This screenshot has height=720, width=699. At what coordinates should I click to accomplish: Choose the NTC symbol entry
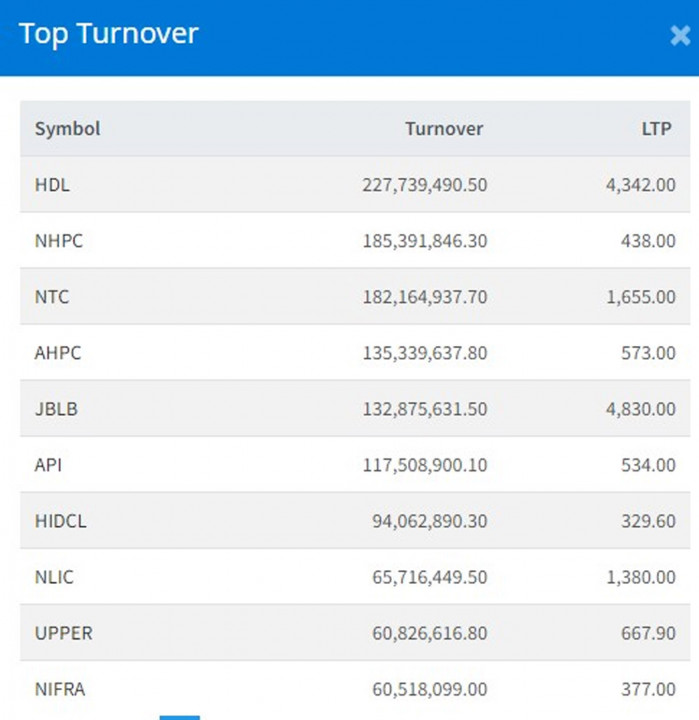coord(52,297)
